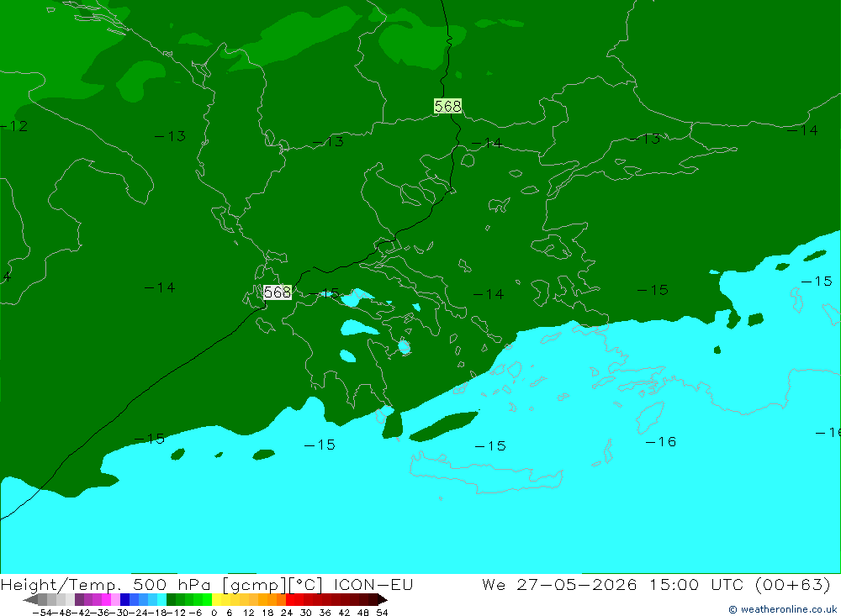Click the [°C] unit label
841x616 pixels.
(x=305, y=584)
